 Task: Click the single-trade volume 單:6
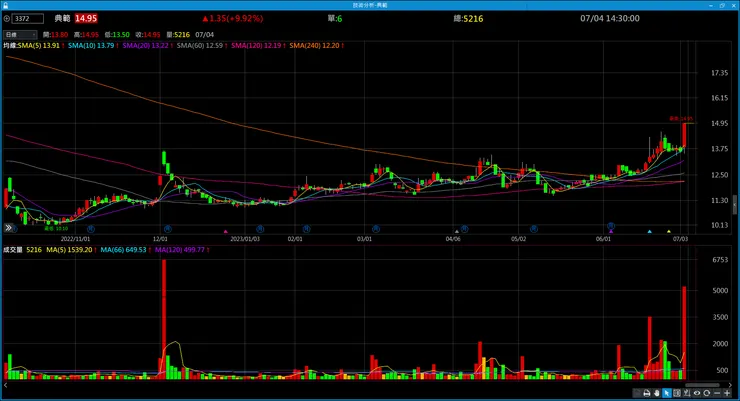click(x=335, y=19)
